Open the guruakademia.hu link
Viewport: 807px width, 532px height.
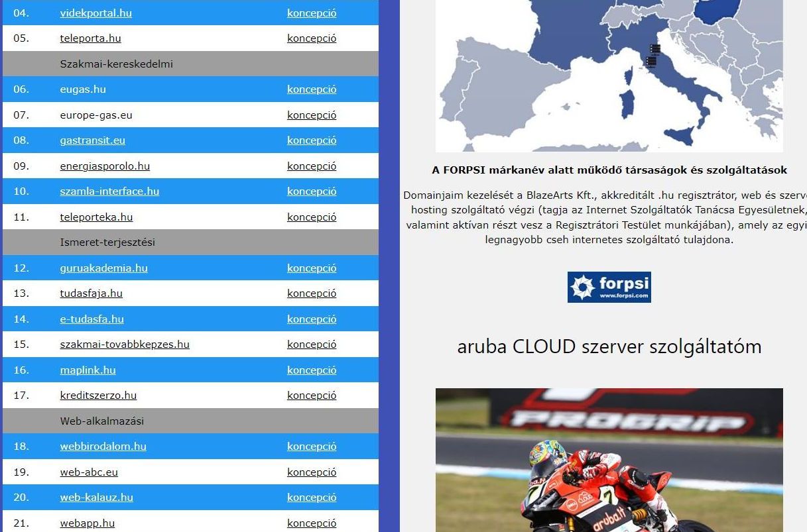pos(103,268)
